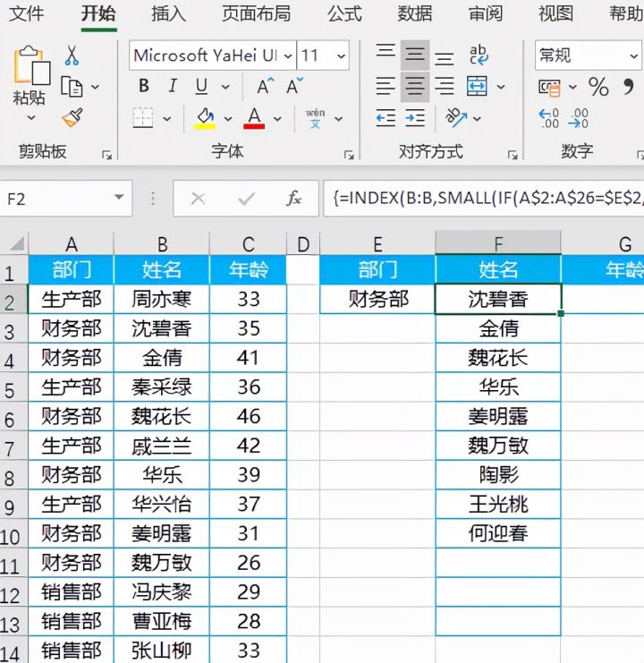Click Select All corner triangle
644x663 pixels.
[16, 243]
